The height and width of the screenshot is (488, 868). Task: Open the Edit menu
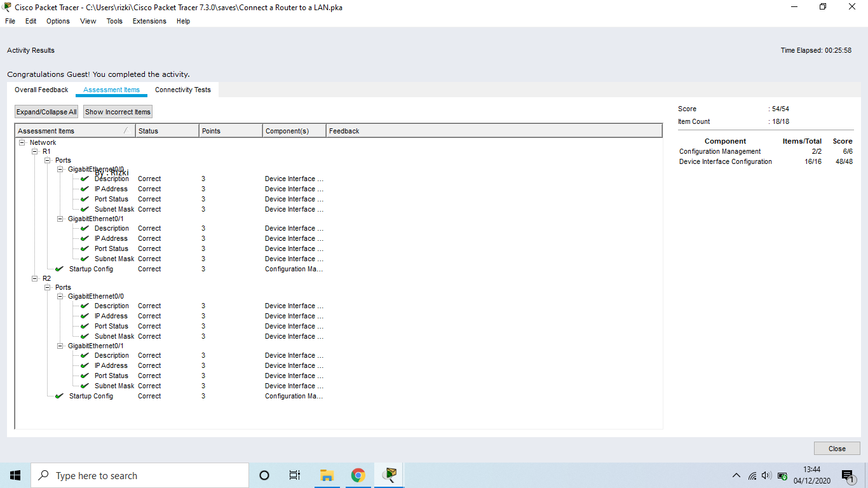pos(31,21)
